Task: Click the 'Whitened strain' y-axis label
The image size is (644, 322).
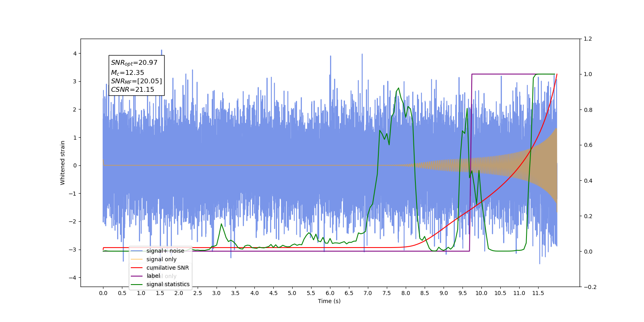Action: point(62,163)
